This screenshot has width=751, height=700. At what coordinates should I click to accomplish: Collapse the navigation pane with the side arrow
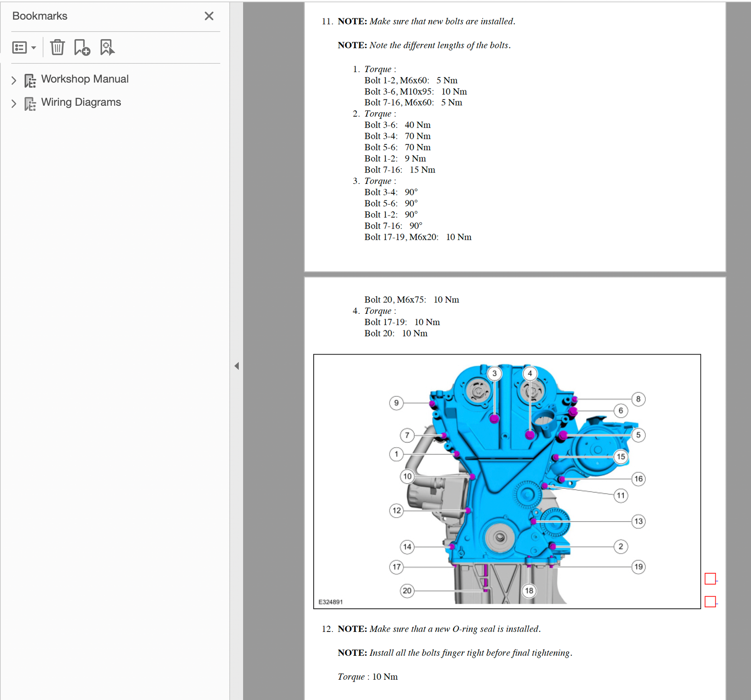[x=237, y=366]
